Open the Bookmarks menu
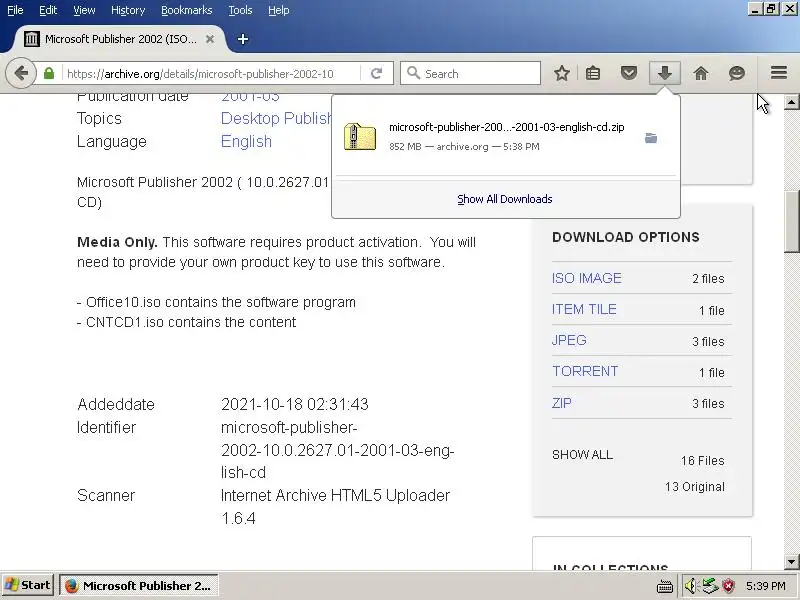The width and height of the screenshot is (800, 600). (x=187, y=10)
